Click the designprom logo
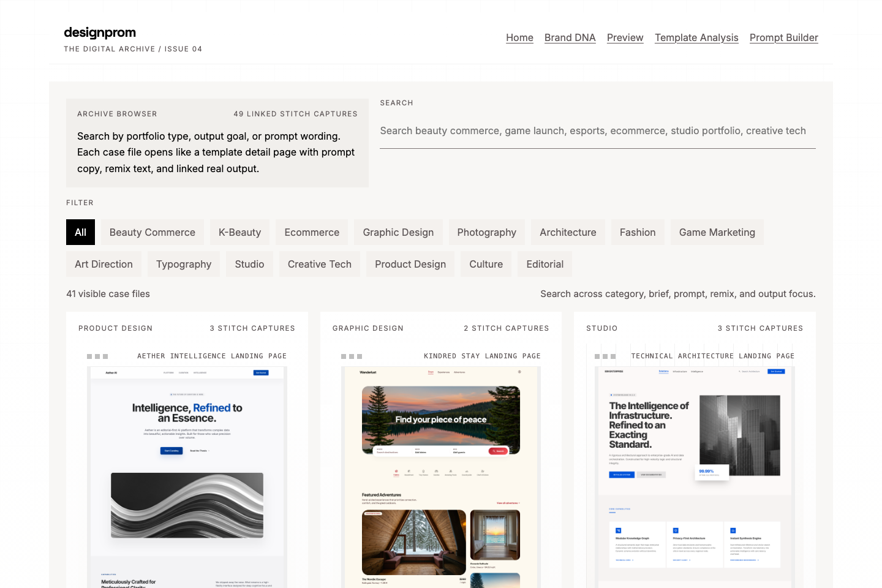The height and width of the screenshot is (588, 882). click(100, 32)
